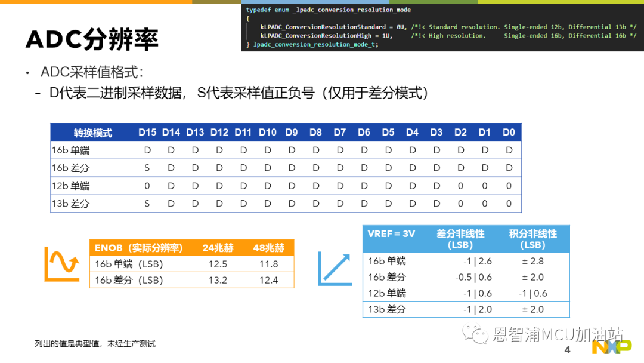The height and width of the screenshot is (363, 644).
Task: Click the ENOB value '13.2'
Action: (218, 280)
